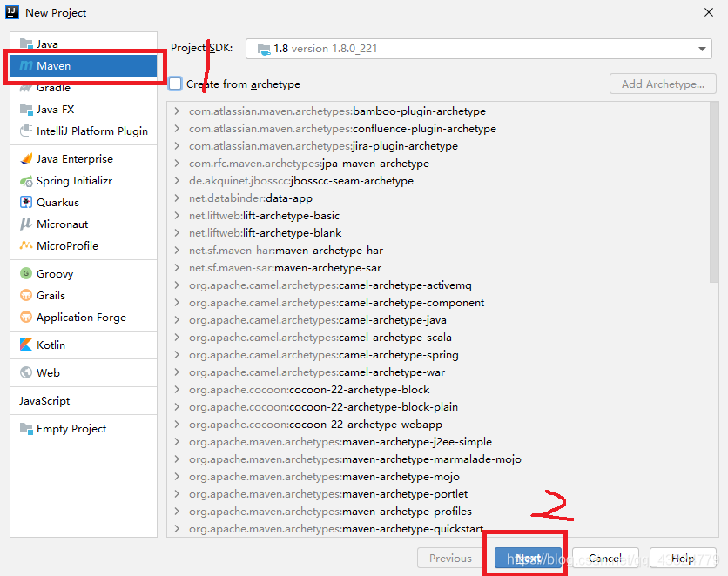Select JavaScript project type
Screen dimensions: 728x576
coord(44,401)
